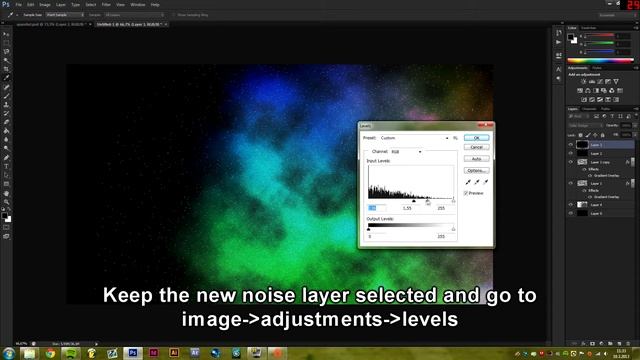640x360 pixels.
Task: Open the Levels preset options menu icon
Action: tap(456, 138)
